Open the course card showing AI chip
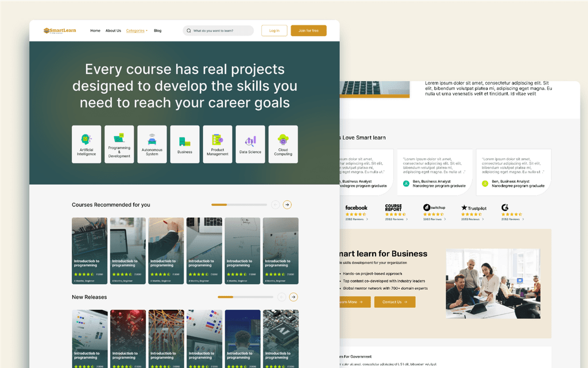Image resolution: width=588 pixels, height=368 pixels. click(281, 339)
